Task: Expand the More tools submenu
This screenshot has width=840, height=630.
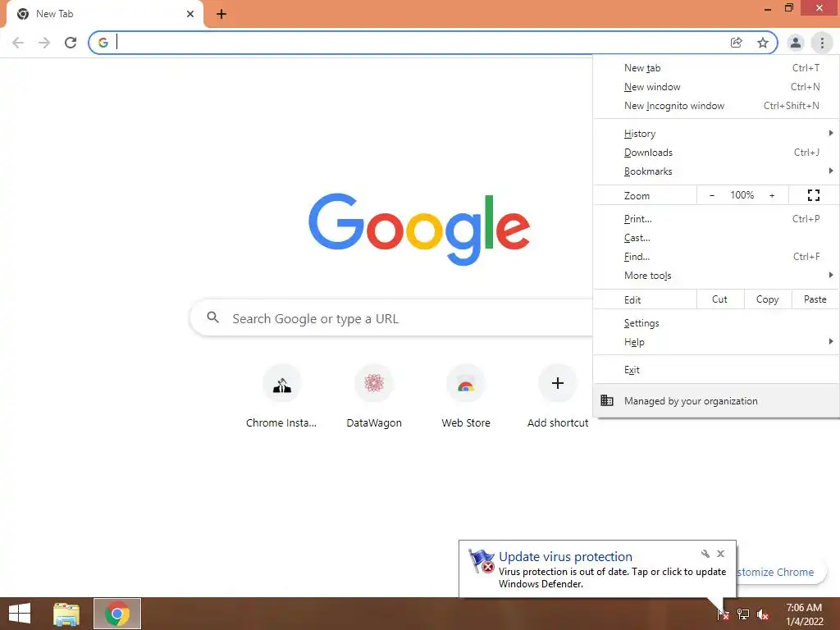Action: pyautogui.click(x=716, y=275)
